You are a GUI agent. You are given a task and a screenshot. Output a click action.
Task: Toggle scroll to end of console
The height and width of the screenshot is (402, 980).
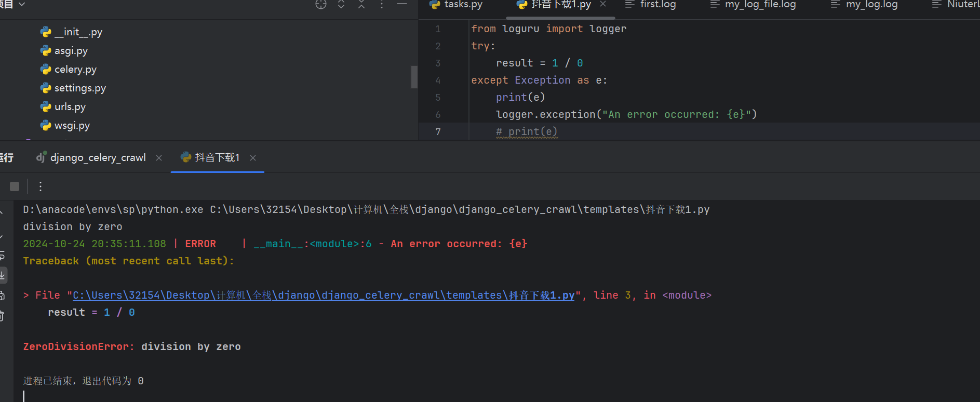click(3, 275)
